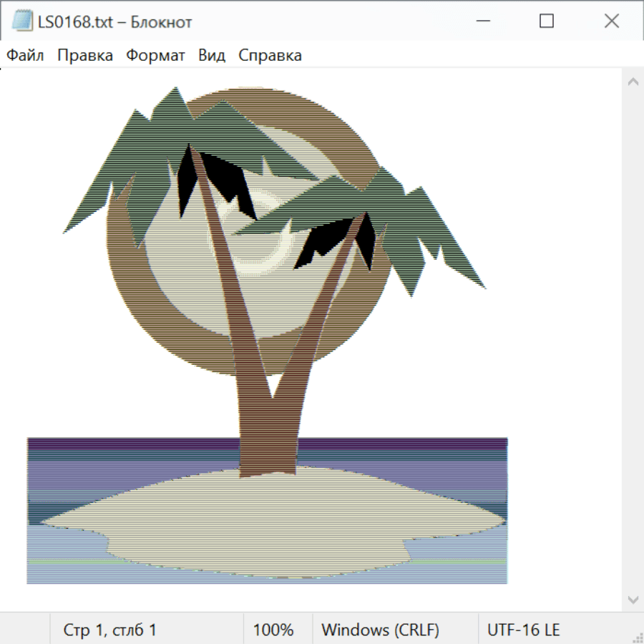Open the Файл menu
This screenshot has height=644, width=644.
[x=26, y=55]
